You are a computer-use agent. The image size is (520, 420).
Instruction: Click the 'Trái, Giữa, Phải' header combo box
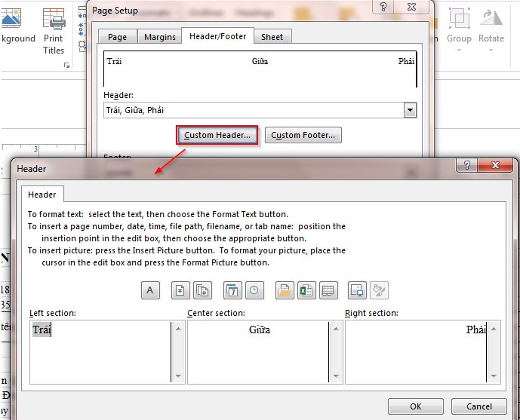click(x=260, y=110)
